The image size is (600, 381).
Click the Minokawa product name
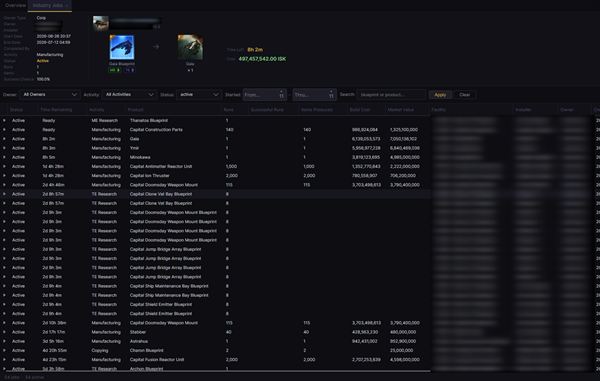[140, 157]
